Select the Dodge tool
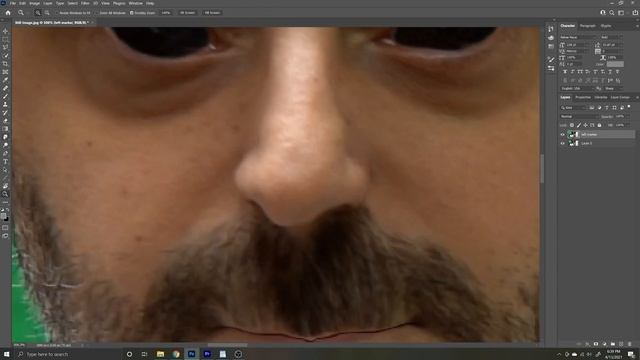The image size is (640, 360). [x=5, y=145]
